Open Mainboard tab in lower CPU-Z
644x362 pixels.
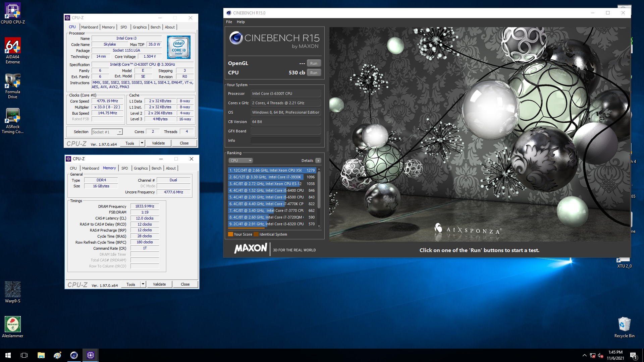tap(91, 168)
